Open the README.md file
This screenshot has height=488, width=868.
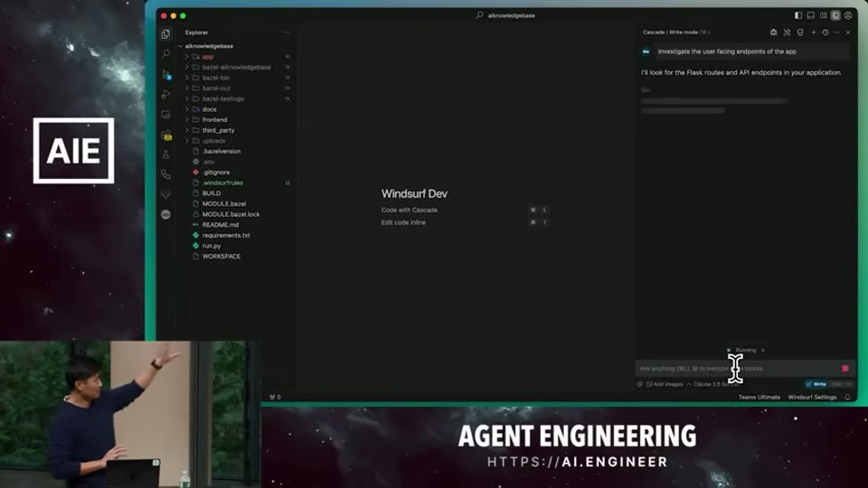click(x=221, y=225)
